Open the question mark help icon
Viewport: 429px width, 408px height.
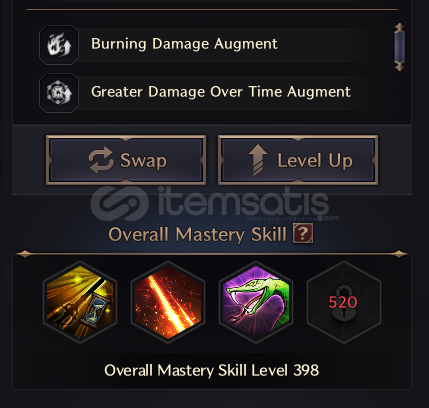pos(303,233)
